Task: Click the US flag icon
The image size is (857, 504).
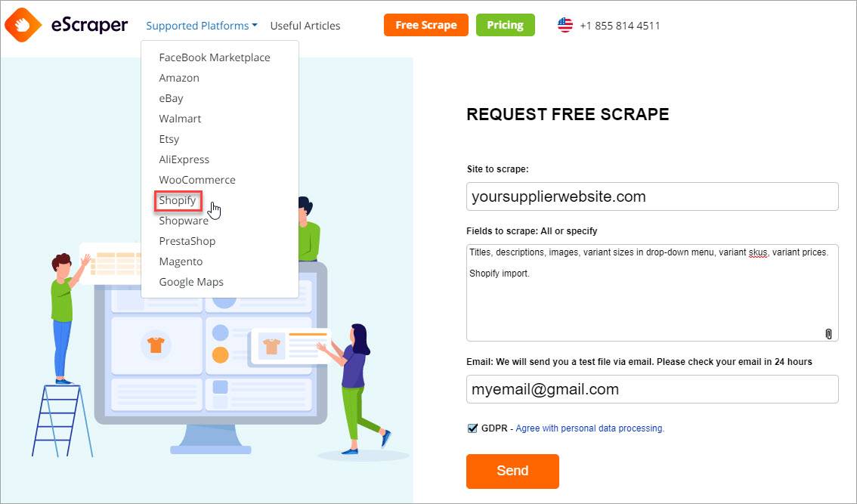Action: click(x=565, y=25)
